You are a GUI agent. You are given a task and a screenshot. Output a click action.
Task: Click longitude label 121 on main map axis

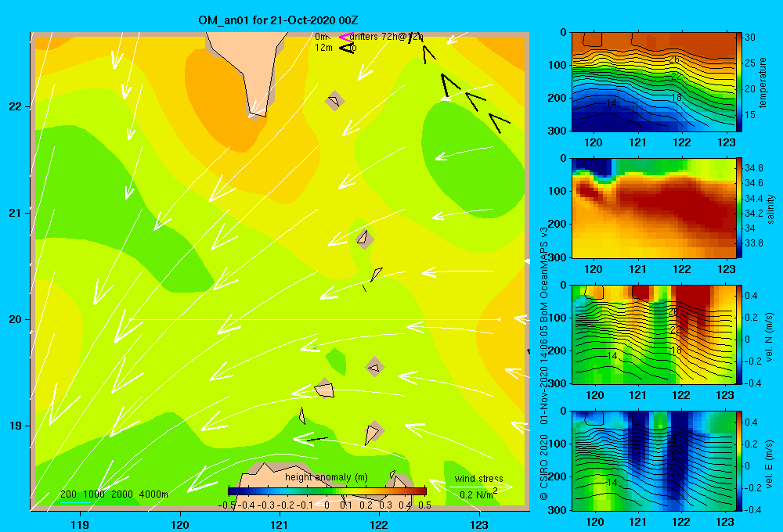280,524
